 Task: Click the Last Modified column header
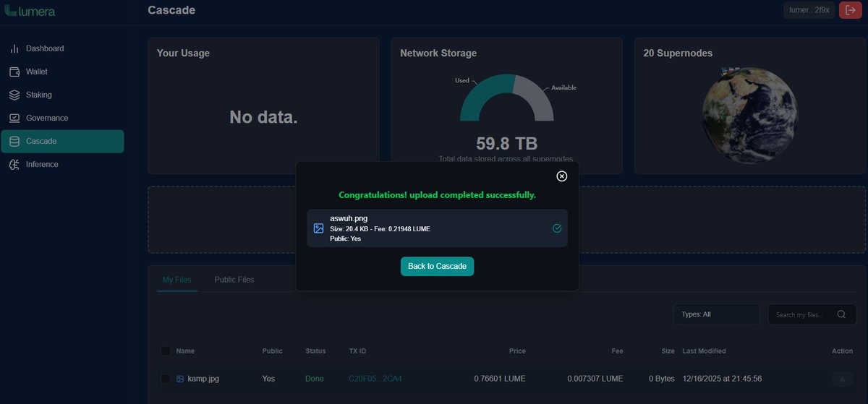704,351
